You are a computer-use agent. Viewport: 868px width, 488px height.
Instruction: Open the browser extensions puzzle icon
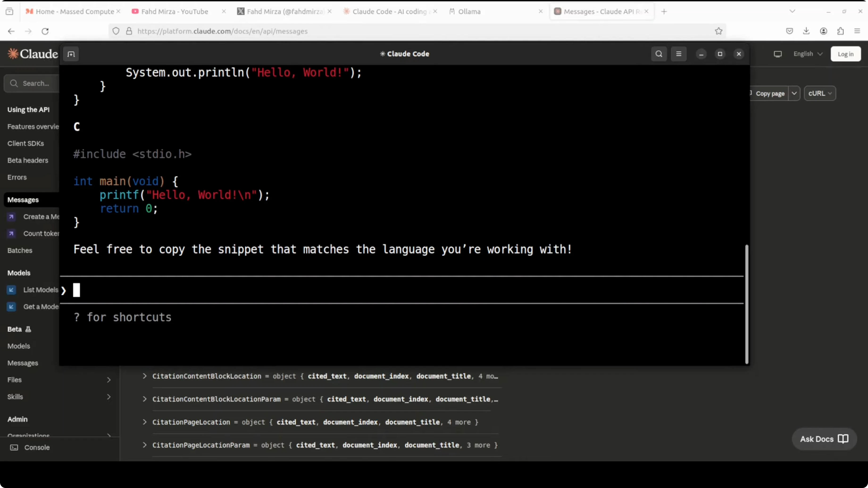point(840,31)
